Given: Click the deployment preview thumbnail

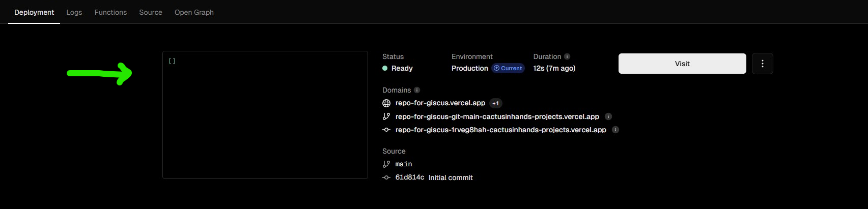Looking at the screenshot, I should coord(265,115).
